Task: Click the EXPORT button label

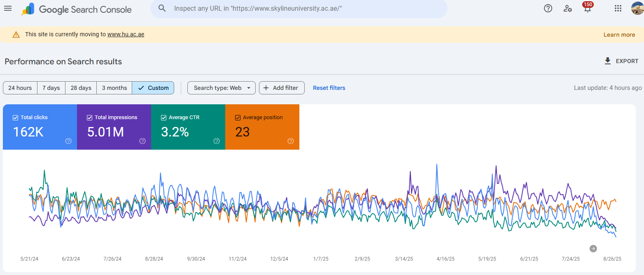Action: point(627,61)
